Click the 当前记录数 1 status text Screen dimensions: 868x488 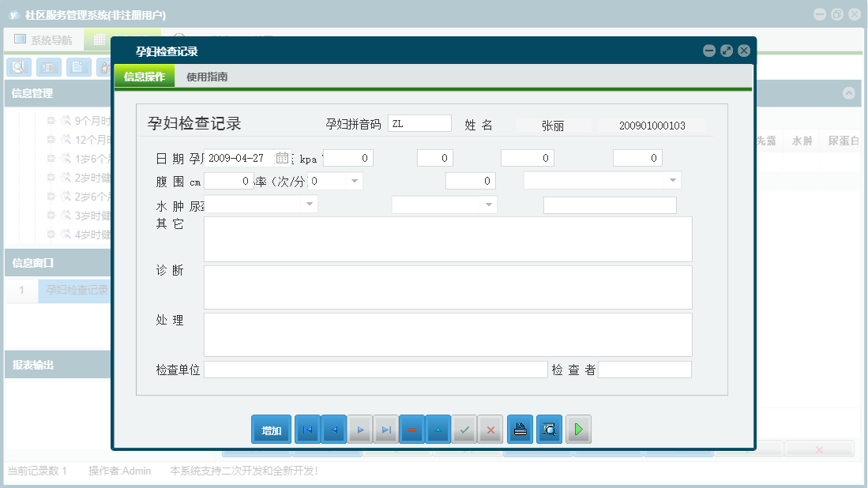pyautogui.click(x=37, y=471)
